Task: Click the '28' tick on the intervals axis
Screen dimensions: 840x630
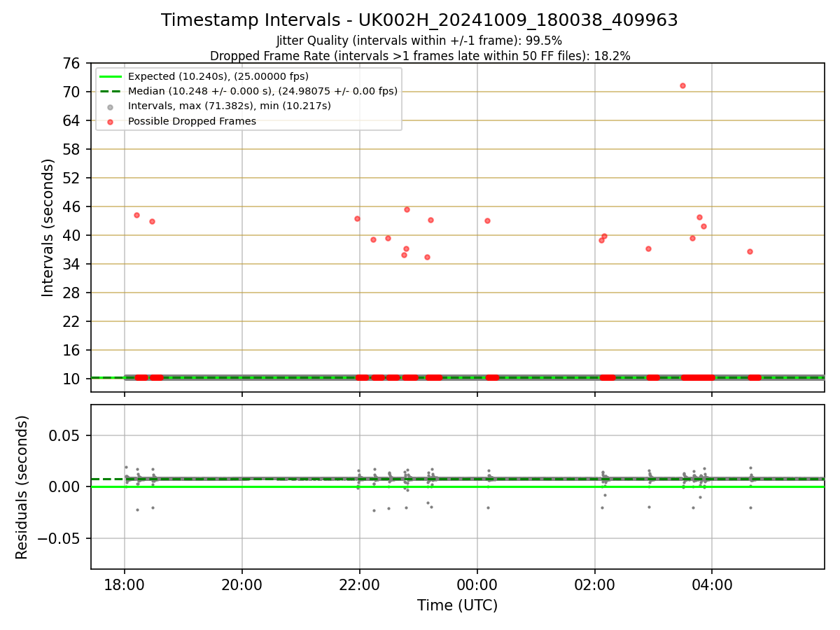Action: [x=73, y=293]
